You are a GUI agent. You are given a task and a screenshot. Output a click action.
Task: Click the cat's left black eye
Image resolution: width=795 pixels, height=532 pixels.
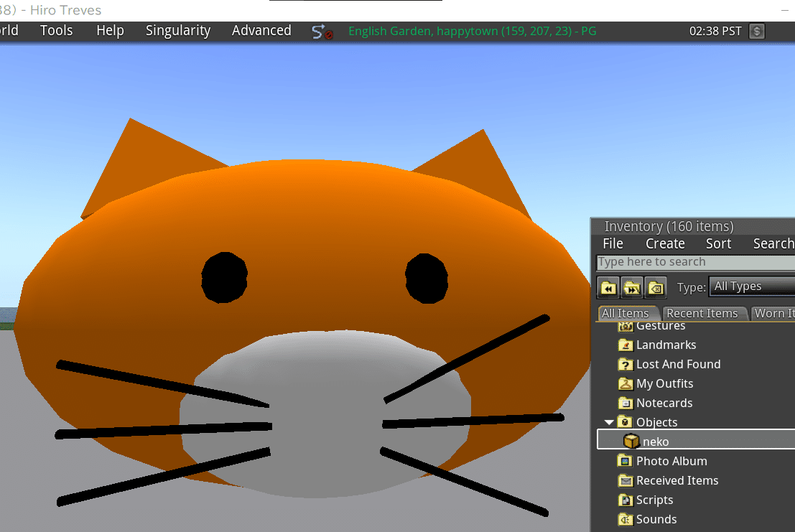point(225,278)
